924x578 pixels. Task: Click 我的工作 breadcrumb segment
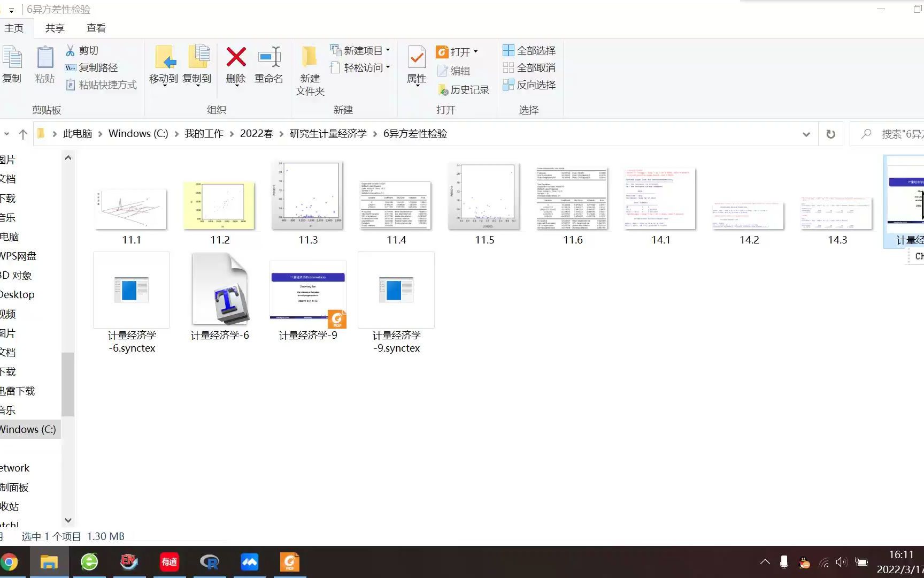[x=204, y=134]
